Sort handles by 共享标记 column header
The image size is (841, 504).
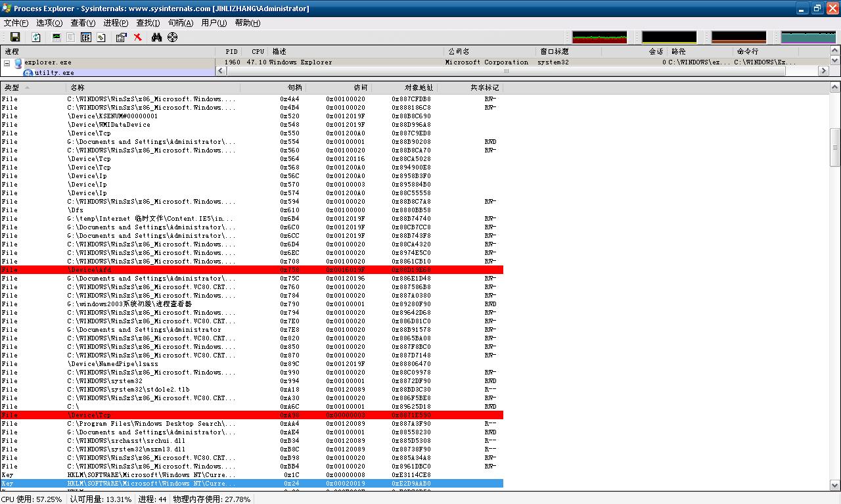pyautogui.click(x=470, y=87)
